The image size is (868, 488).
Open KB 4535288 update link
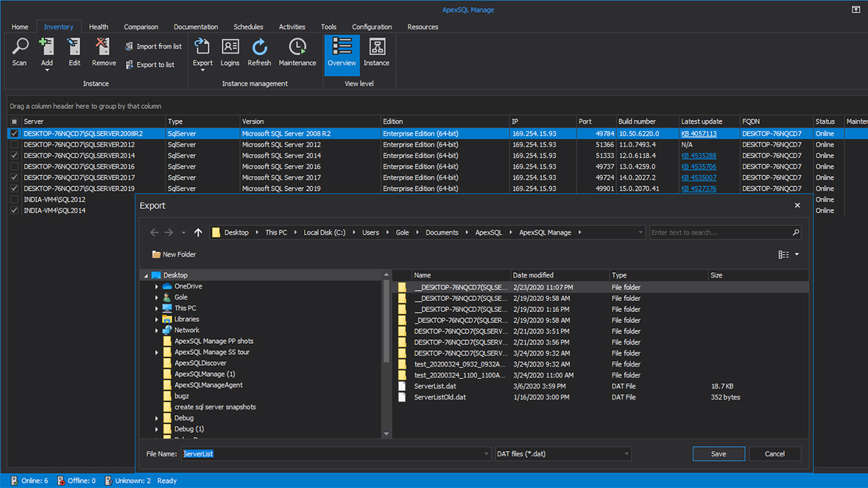point(699,155)
